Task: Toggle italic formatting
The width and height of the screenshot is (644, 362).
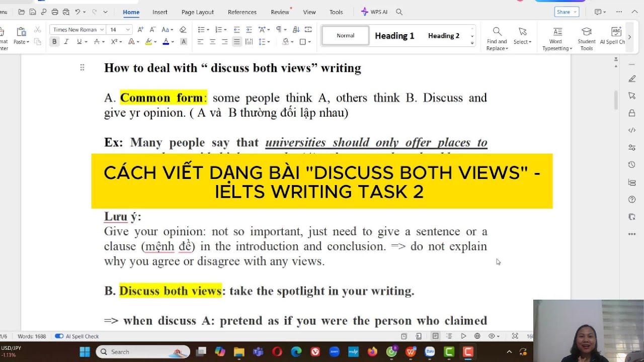Action: point(66,41)
